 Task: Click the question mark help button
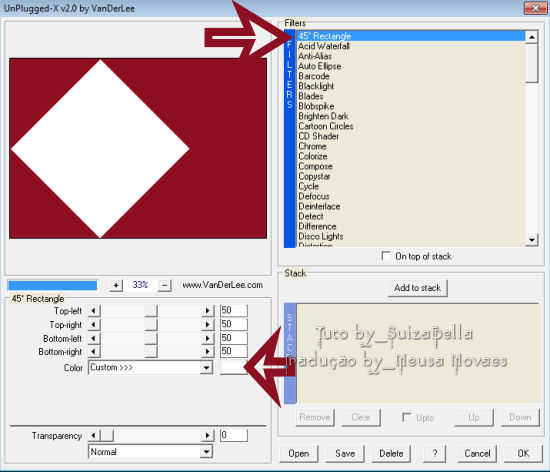point(435,454)
